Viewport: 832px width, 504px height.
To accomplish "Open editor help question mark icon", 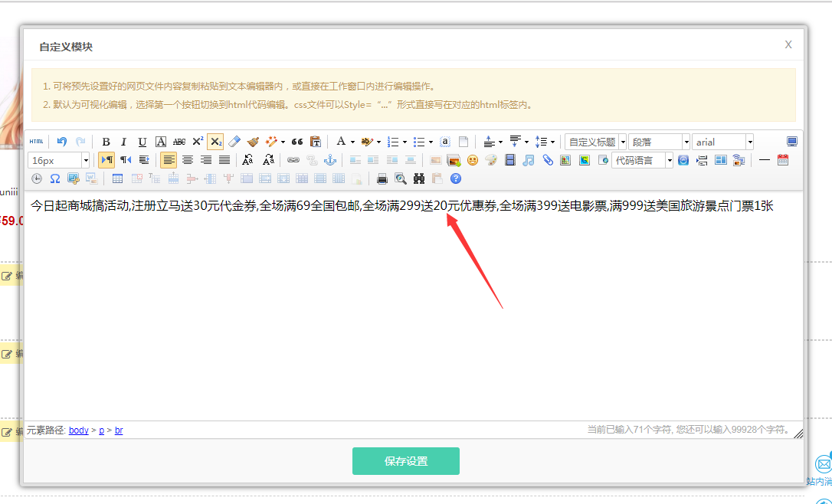I will pos(456,178).
